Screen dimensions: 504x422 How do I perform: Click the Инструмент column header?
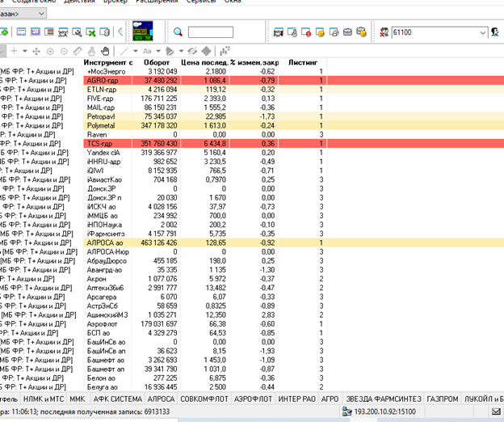point(107,62)
